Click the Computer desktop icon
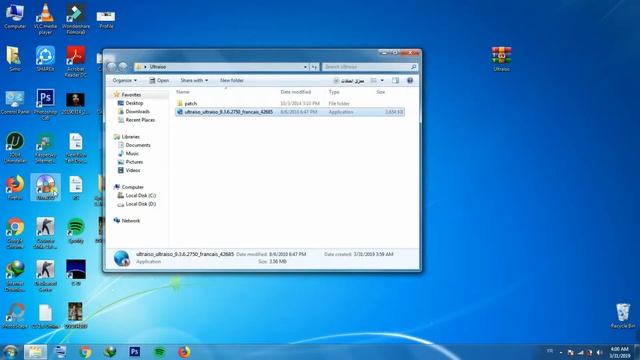640x360 pixels. [x=15, y=16]
